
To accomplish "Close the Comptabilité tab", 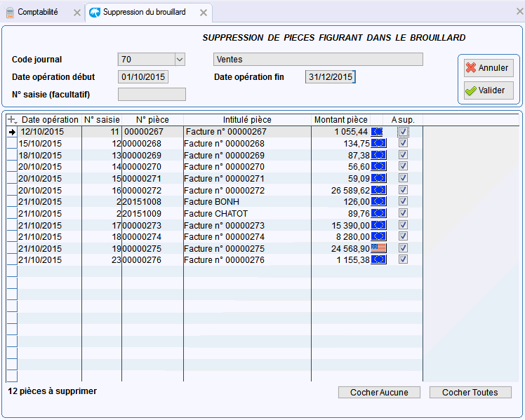I will point(77,13).
